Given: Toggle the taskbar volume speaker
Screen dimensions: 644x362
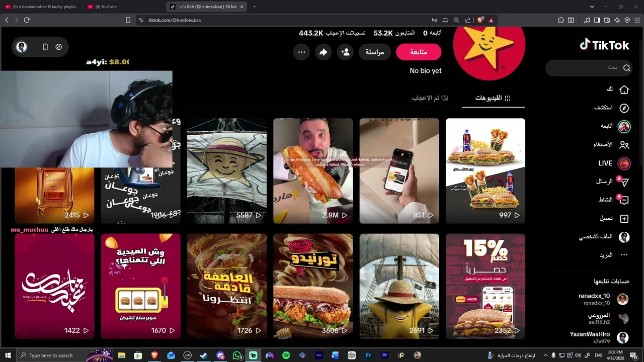Looking at the screenshot, I should [x=579, y=355].
